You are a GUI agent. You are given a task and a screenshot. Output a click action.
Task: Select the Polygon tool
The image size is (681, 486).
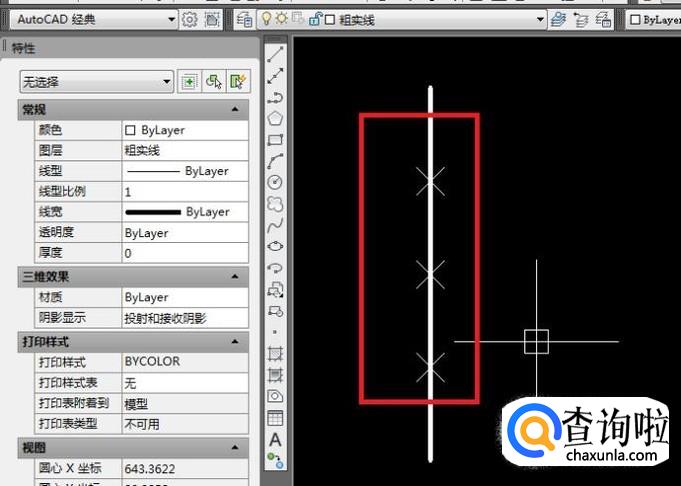276,118
